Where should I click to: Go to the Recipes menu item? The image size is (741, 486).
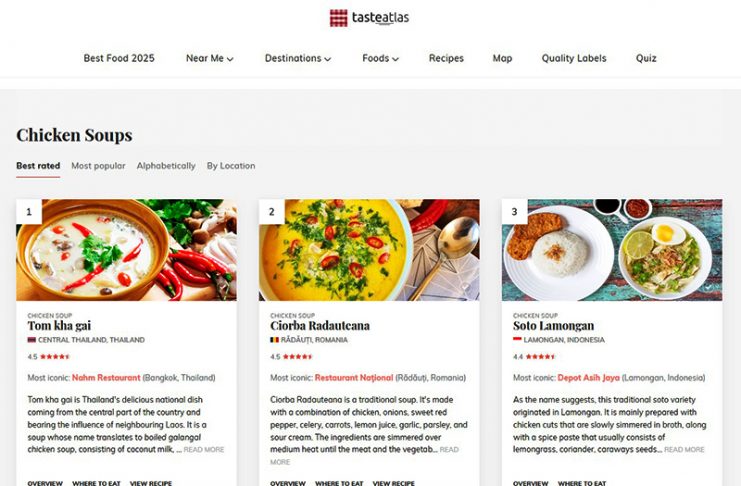point(446,58)
